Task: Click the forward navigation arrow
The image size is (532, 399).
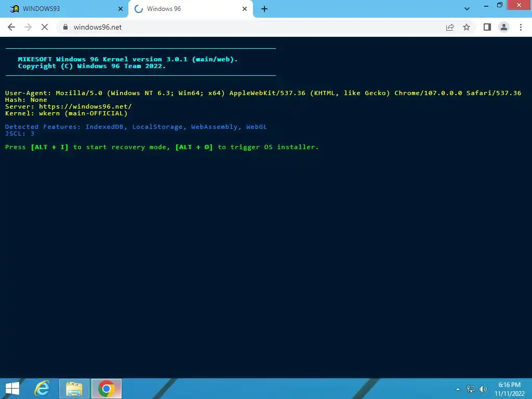Action: [x=28, y=27]
